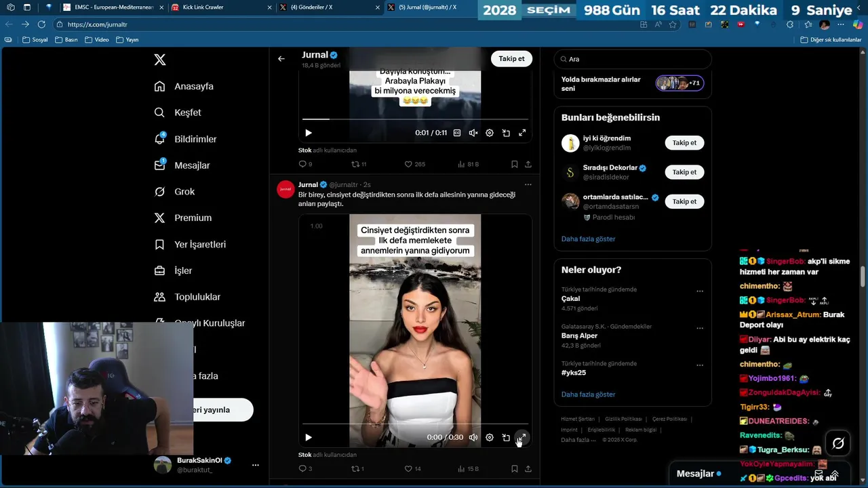Share the upper post
868x488 pixels.
[x=528, y=164]
